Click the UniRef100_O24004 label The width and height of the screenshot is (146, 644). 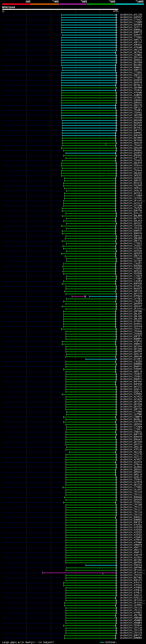pos(131,326)
